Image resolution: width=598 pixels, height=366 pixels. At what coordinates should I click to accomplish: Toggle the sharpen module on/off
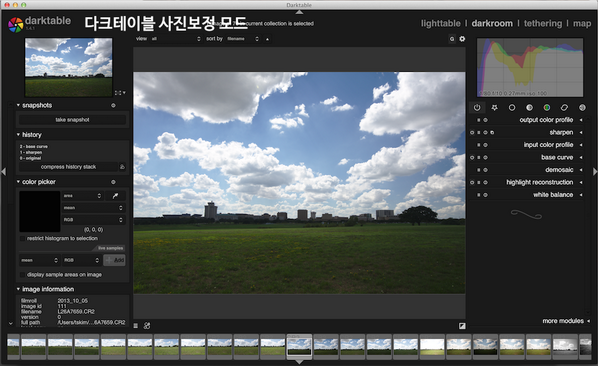pyautogui.click(x=472, y=133)
